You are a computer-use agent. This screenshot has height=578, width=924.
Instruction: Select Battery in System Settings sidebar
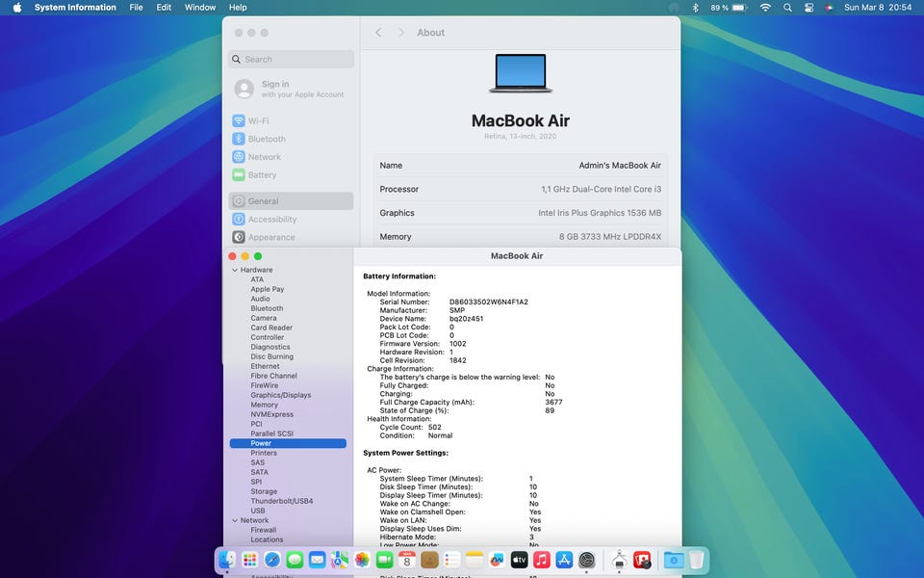291,175
